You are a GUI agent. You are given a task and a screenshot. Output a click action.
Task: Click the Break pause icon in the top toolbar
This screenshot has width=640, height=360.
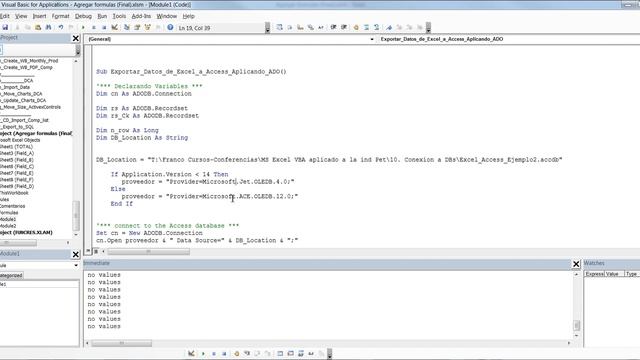pyautogui.click(x=94, y=27)
